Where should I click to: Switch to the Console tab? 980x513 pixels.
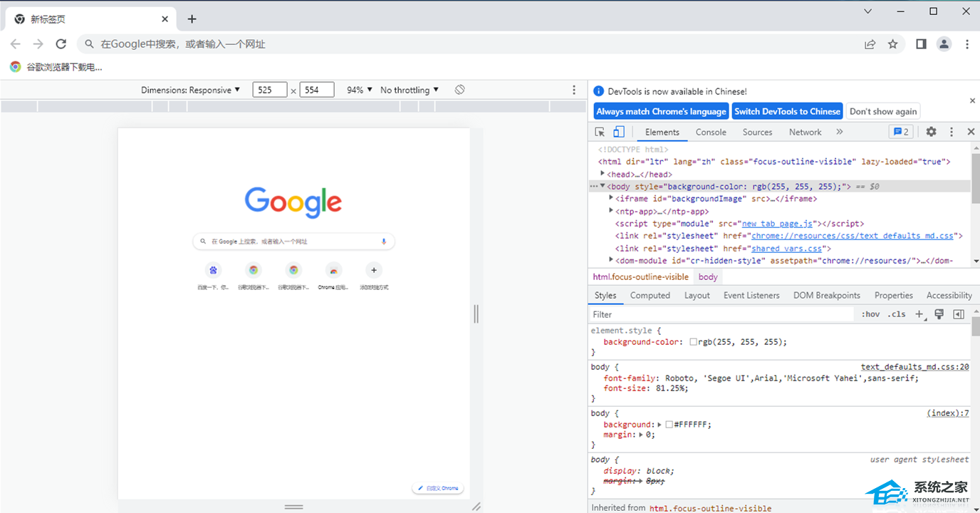click(x=711, y=132)
